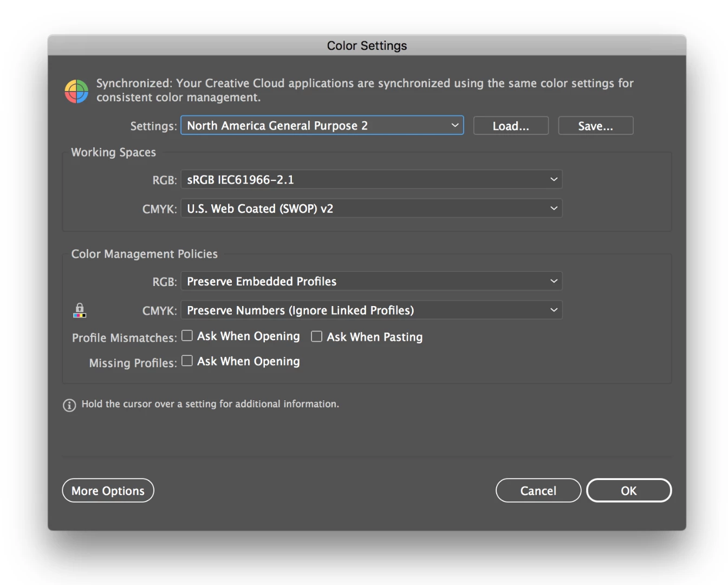Click the "Working Spaces" section heading
Image resolution: width=728 pixels, height=585 pixels.
[114, 152]
